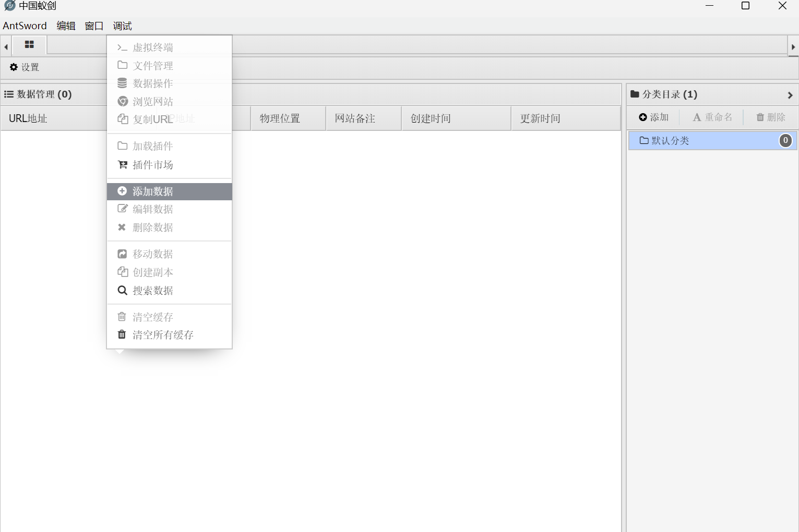Click the 搜索数据 magnifier icon
Viewport: 799px width, 532px height.
(x=122, y=291)
